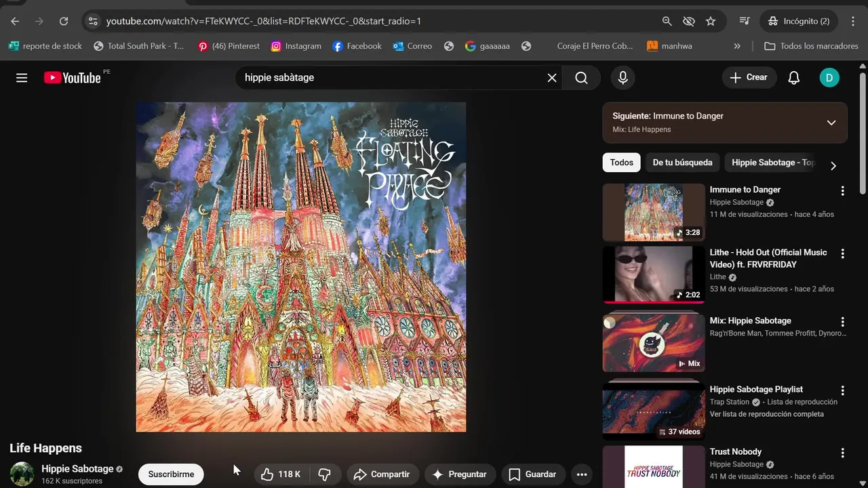The image size is (868, 488).
Task: Go to YouTube home via logo
Action: coord(73,78)
